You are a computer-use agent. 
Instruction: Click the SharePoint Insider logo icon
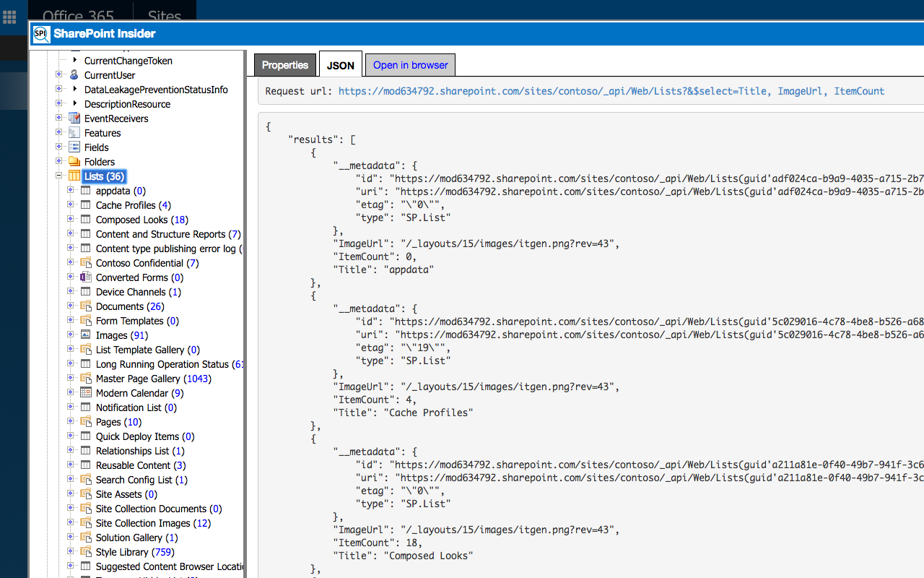click(41, 34)
